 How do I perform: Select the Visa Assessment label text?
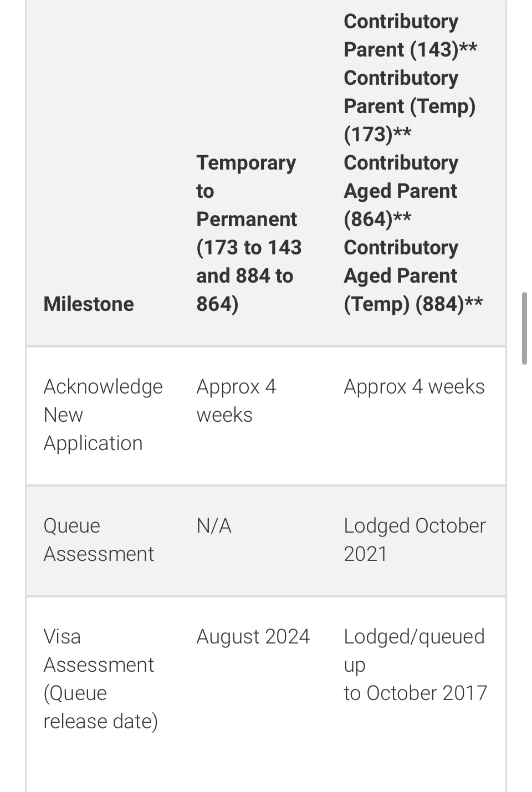coord(99,651)
